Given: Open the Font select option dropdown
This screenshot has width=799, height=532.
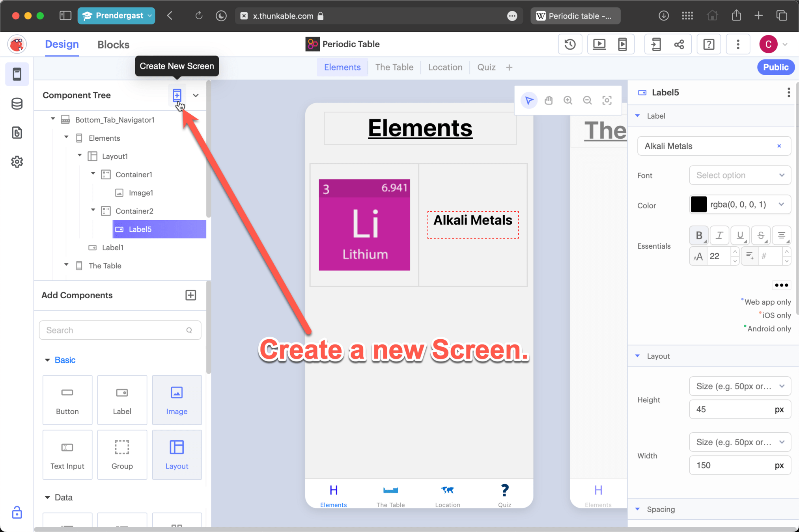Looking at the screenshot, I should pyautogui.click(x=739, y=175).
